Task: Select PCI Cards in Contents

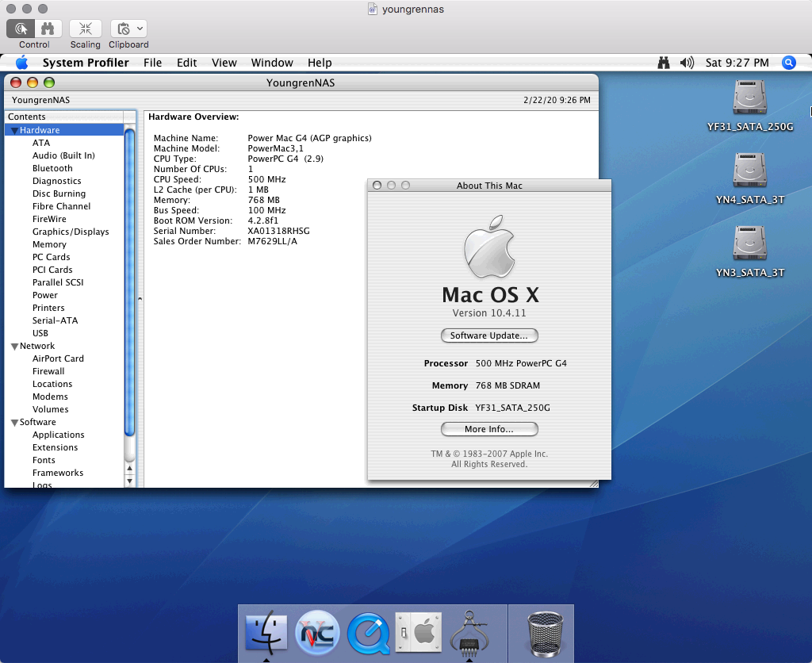Action: coord(52,270)
